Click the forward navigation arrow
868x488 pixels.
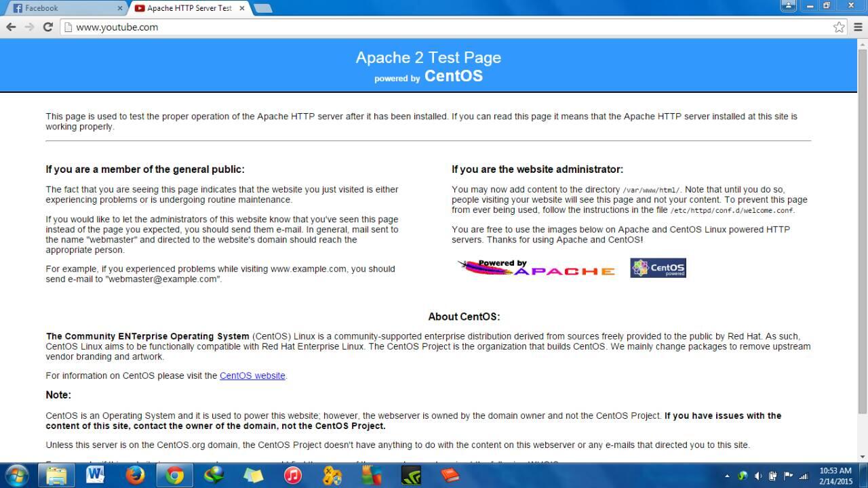point(29,27)
